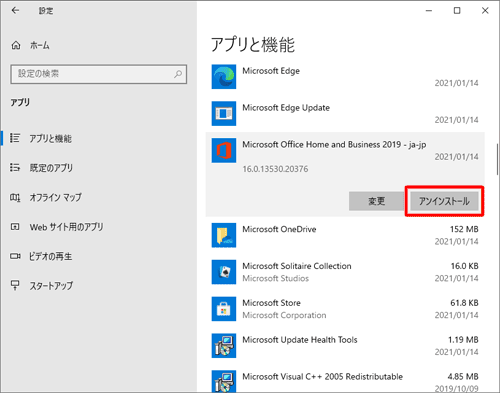
Task: Maximize the 設定 window
Action: click(457, 11)
